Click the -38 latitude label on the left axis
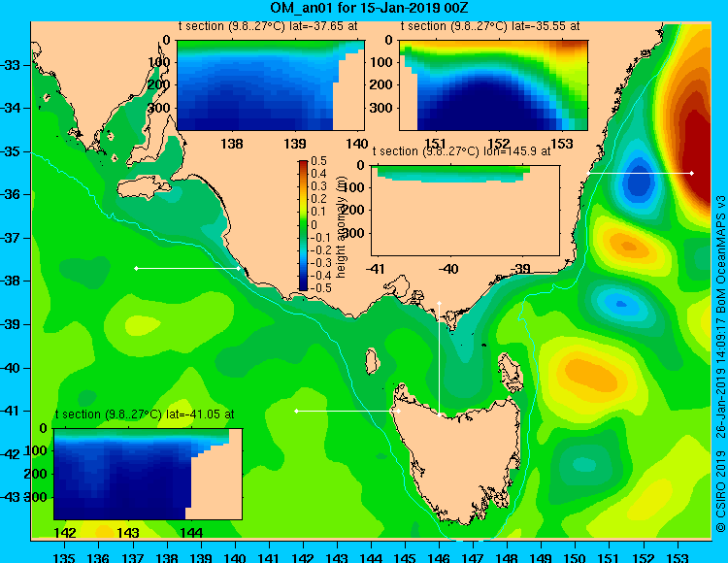728x563 pixels. [x=11, y=281]
